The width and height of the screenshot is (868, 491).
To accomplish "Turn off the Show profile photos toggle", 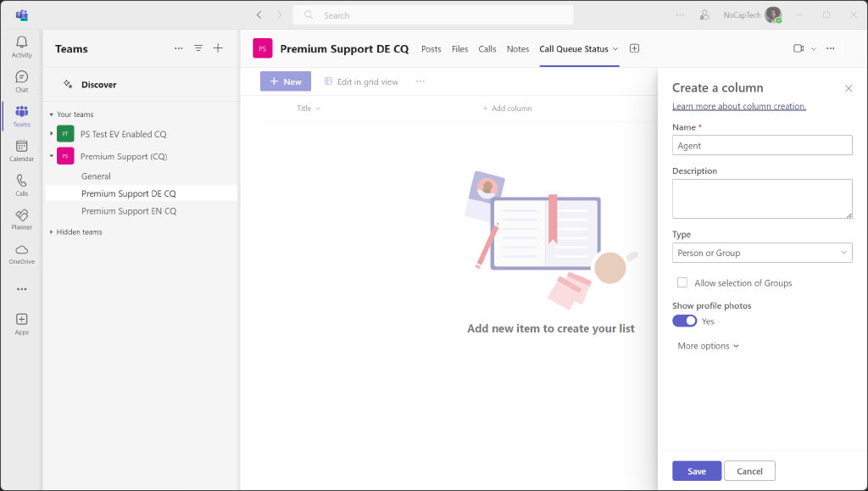I will [684, 321].
